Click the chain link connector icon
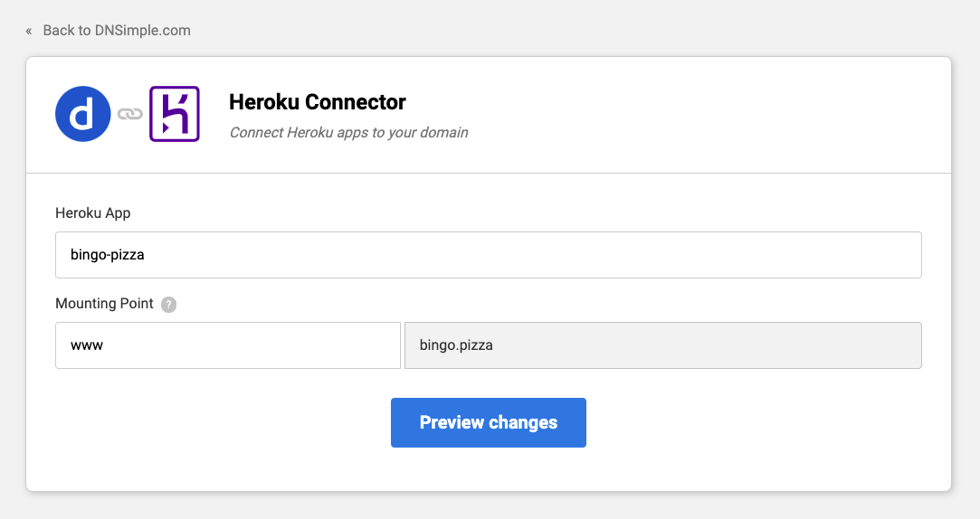 click(130, 114)
